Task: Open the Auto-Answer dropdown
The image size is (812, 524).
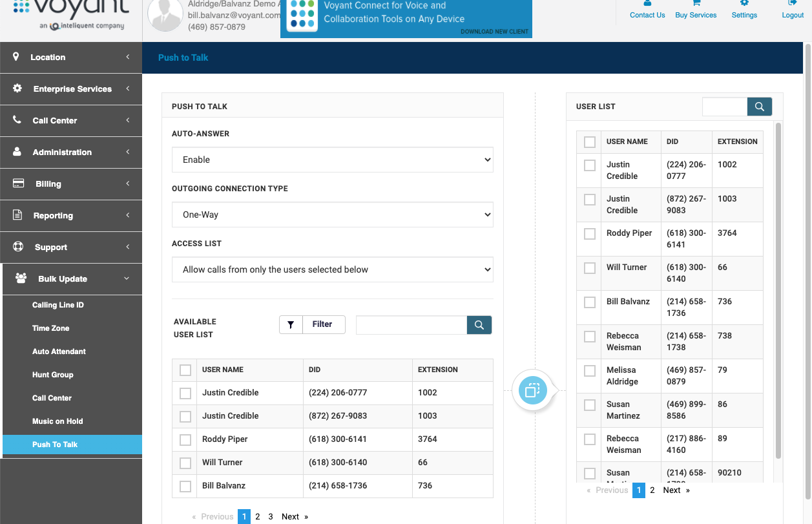Action: tap(332, 160)
